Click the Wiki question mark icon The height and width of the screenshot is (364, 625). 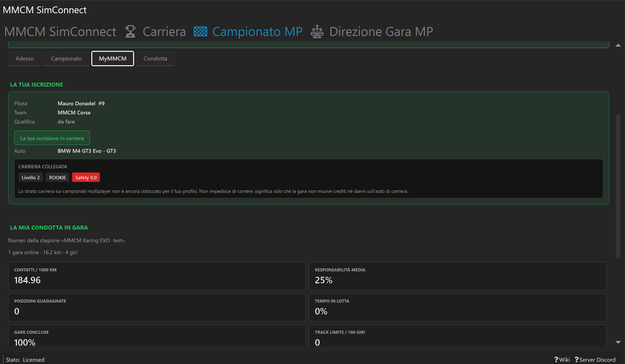coord(556,359)
